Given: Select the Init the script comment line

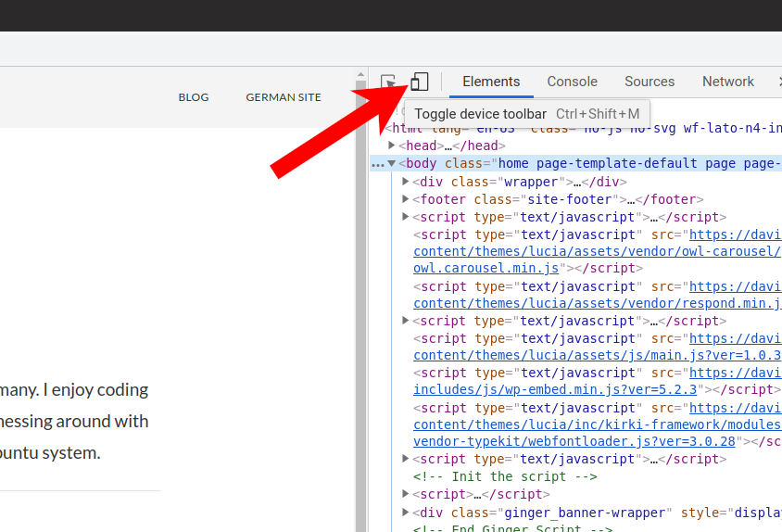Looking at the screenshot, I should pos(505,476).
